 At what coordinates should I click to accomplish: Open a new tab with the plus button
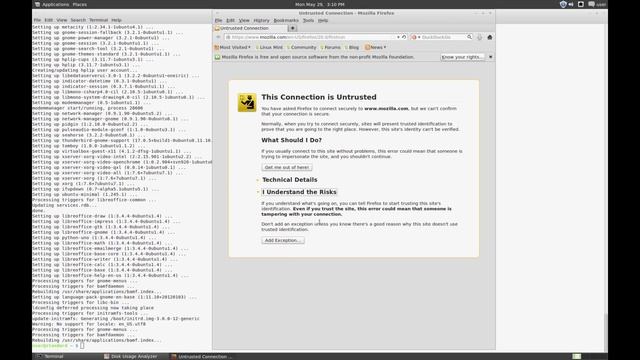pos(292,28)
